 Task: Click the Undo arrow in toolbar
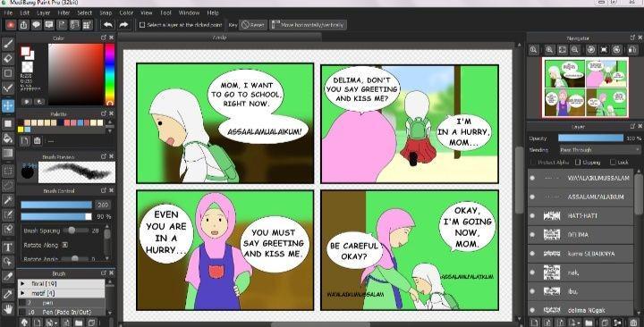pos(108,25)
